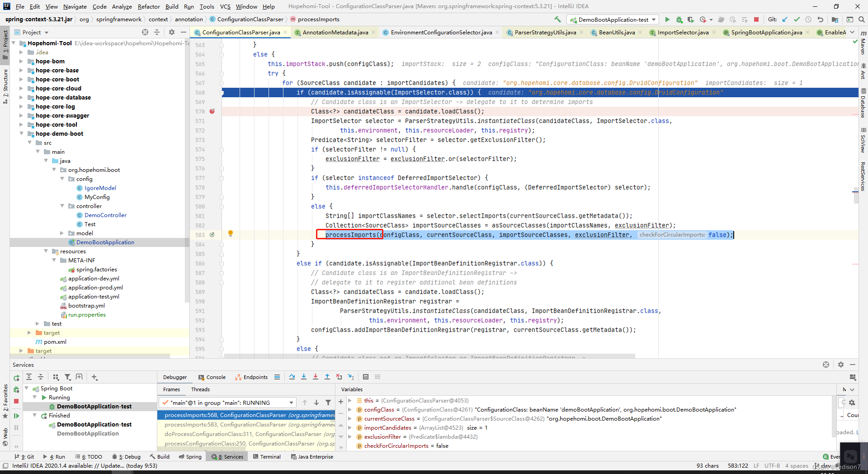Viewport: 868px width, 474px height.
Task: Click the Debug bug icon in toolbar
Action: (679, 19)
